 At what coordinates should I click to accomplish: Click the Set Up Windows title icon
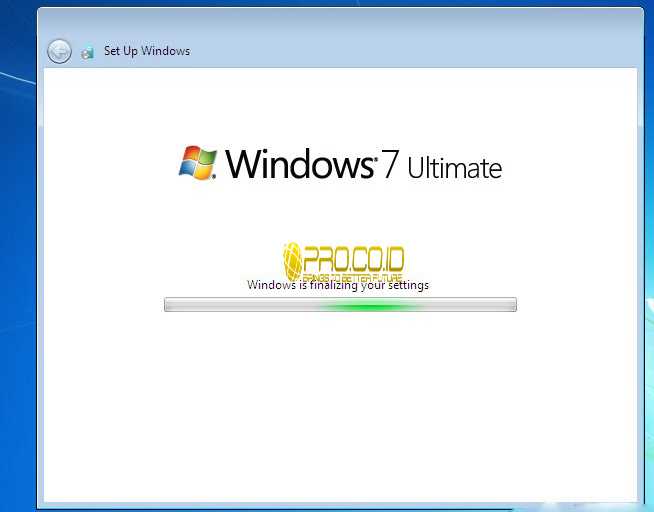[x=88, y=53]
